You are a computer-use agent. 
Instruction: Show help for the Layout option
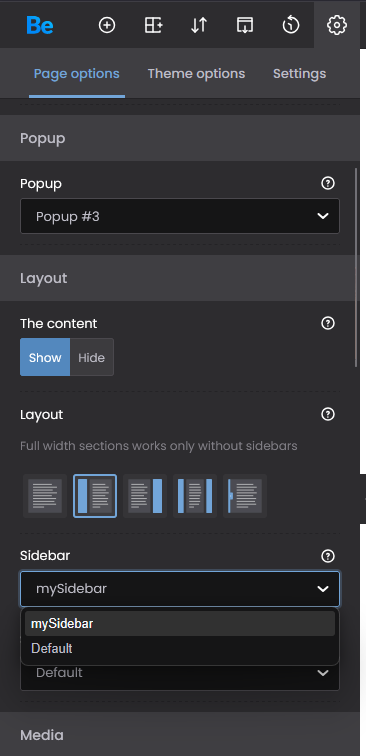click(x=328, y=414)
